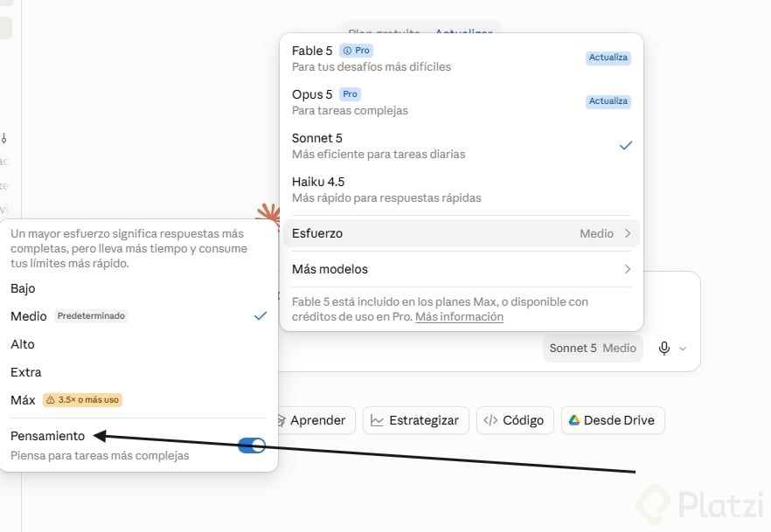Click the warning icon on Máx badge
This screenshot has width=771, height=532.
[x=50, y=400]
